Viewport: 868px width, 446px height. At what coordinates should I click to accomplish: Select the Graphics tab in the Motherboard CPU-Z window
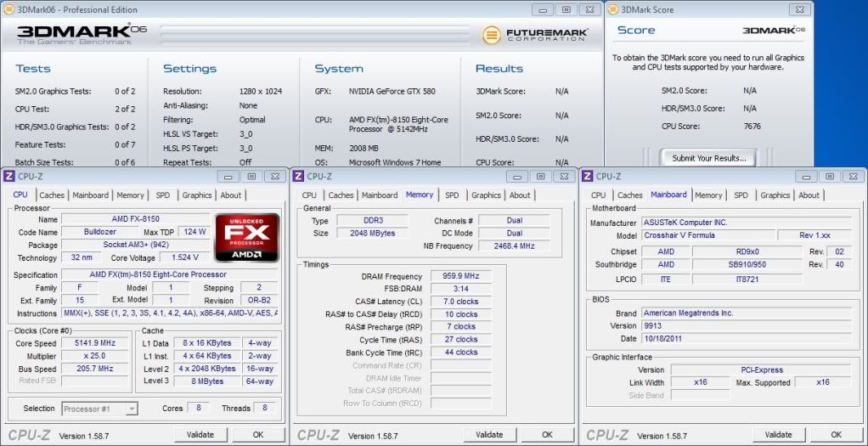tap(775, 195)
